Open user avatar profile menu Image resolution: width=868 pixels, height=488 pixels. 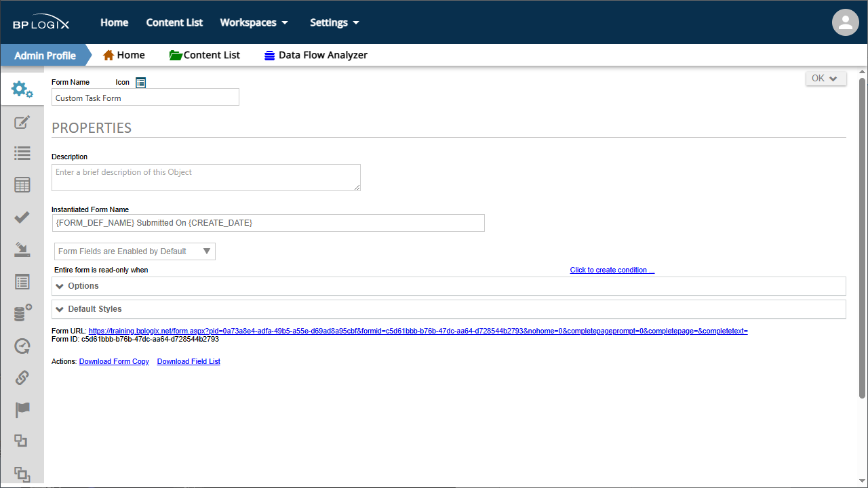tap(845, 22)
